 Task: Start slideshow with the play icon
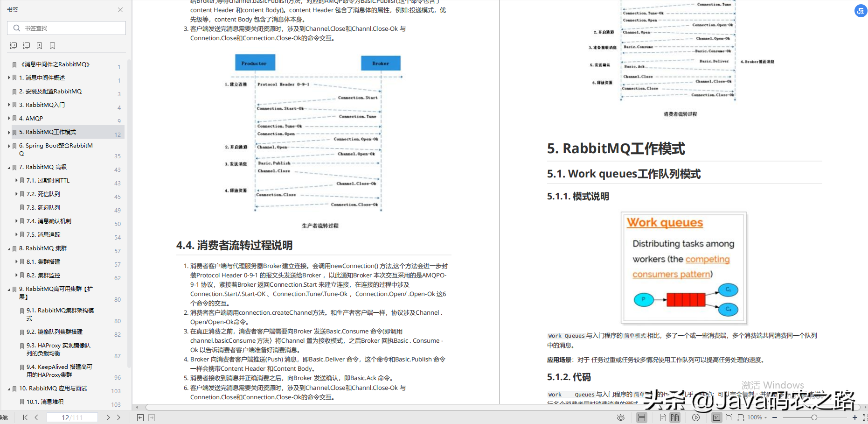point(696,417)
